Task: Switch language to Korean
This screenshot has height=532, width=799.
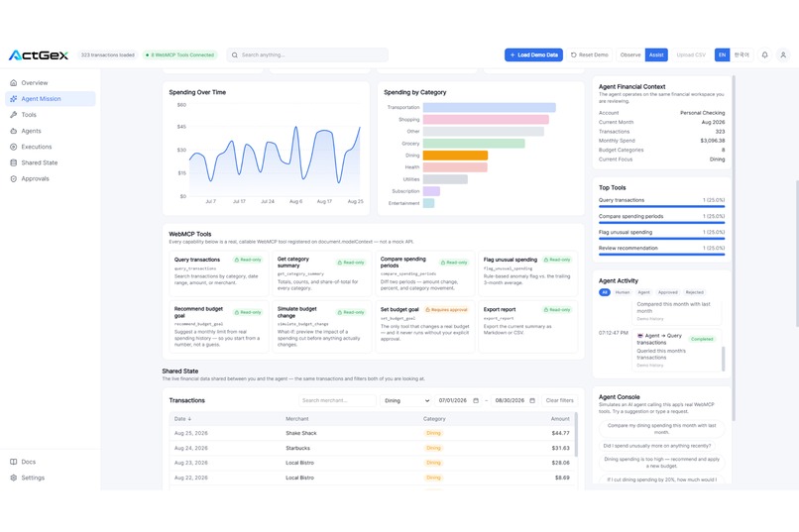Action: pos(742,54)
